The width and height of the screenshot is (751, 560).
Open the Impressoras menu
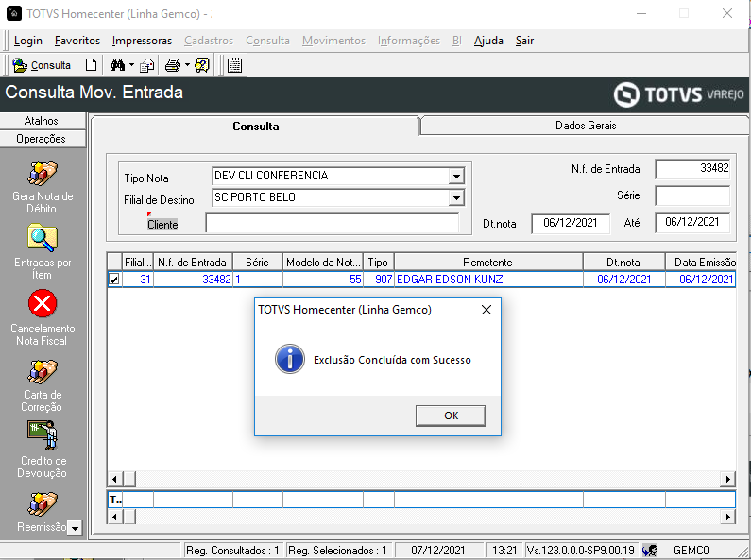pyautogui.click(x=142, y=41)
